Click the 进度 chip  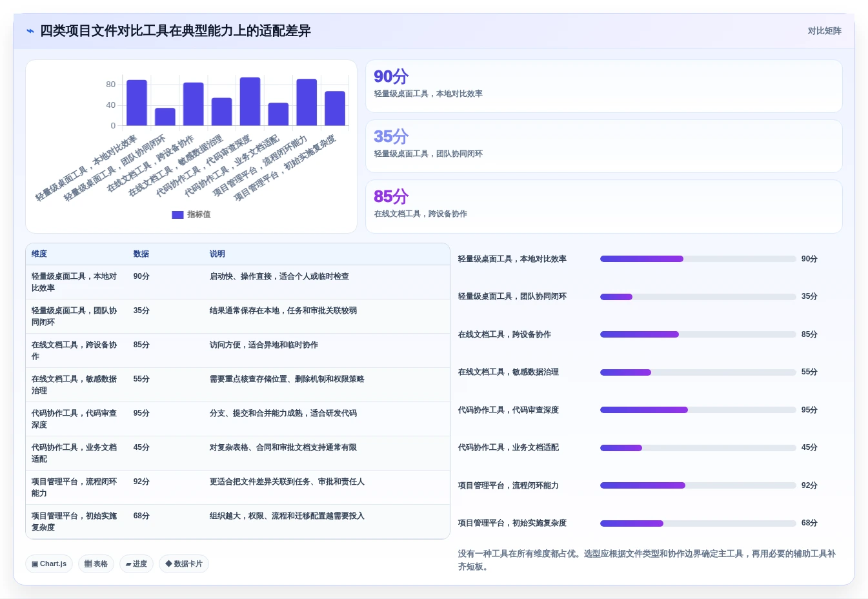point(136,563)
